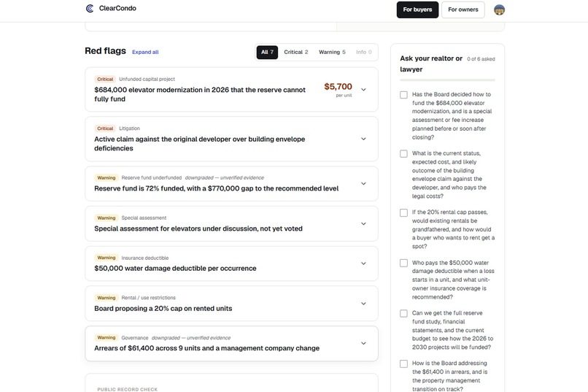Viewport: 588px width, 392px height.
Task: Open the $684,000 elevator modernization title
Action: 200,94
